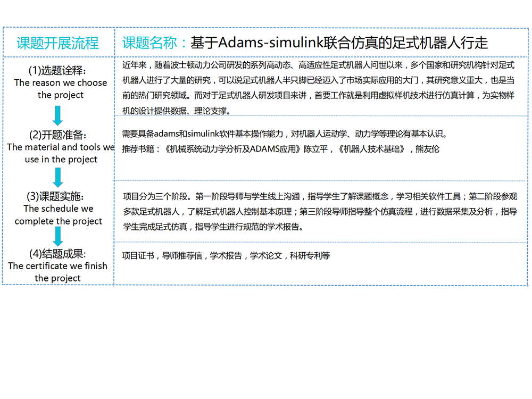This screenshot has width=532, height=399.
Task: Click the "课题开展流程" heading
Action: pyautogui.click(x=57, y=43)
